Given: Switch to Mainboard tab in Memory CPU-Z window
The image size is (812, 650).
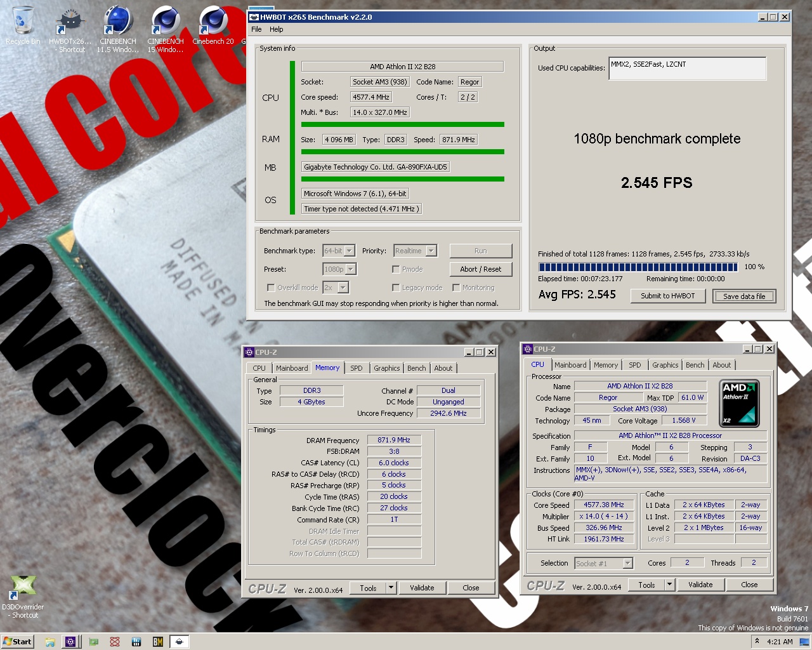Looking at the screenshot, I should (x=292, y=368).
